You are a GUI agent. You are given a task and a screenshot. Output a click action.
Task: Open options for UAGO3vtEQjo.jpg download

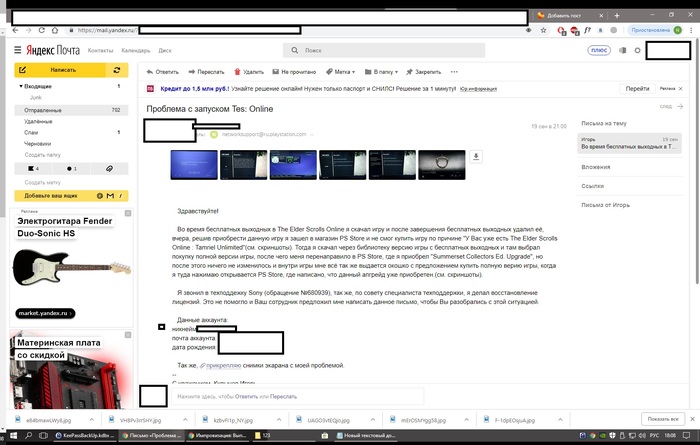coord(373,420)
